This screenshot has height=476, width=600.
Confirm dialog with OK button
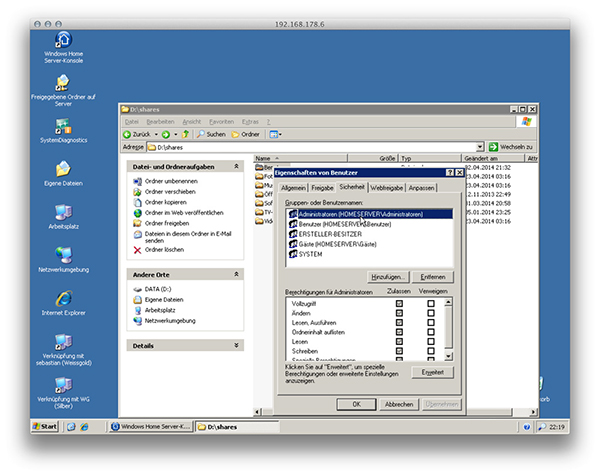click(x=357, y=404)
